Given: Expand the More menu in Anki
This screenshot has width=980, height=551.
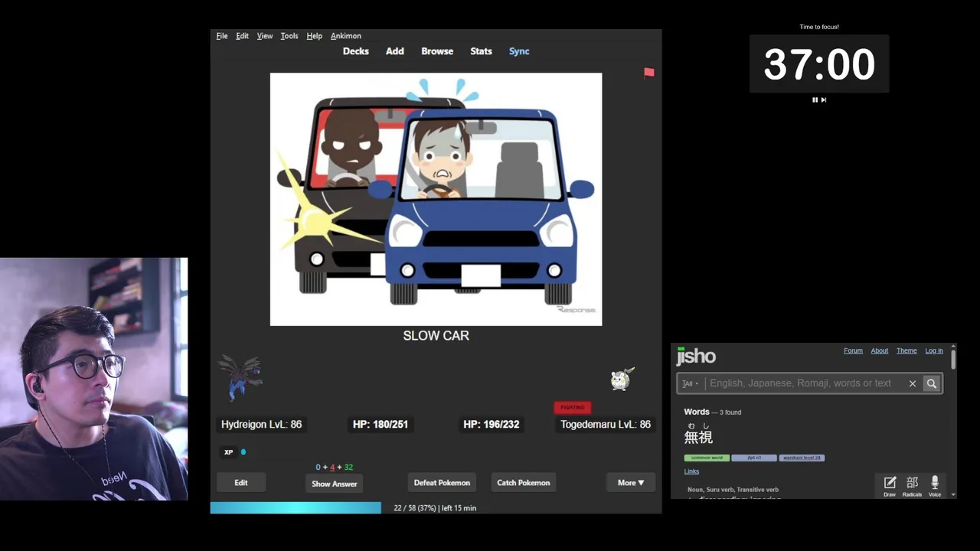Looking at the screenshot, I should click(x=631, y=483).
